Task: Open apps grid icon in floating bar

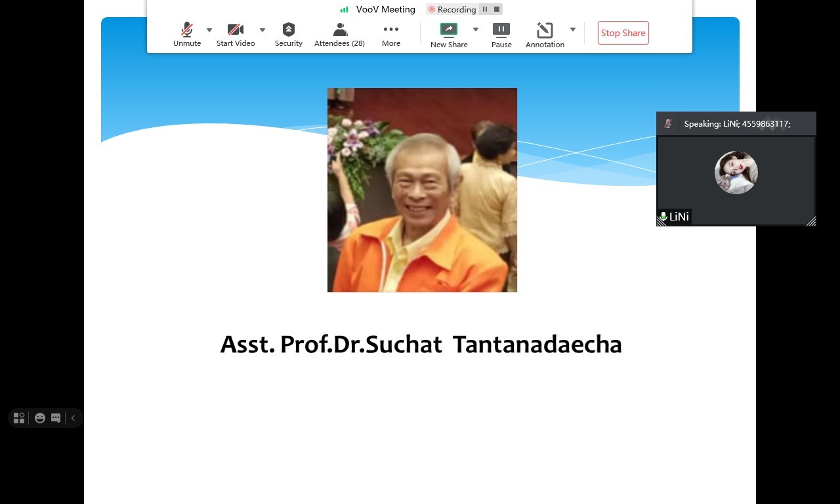Action: click(19, 418)
